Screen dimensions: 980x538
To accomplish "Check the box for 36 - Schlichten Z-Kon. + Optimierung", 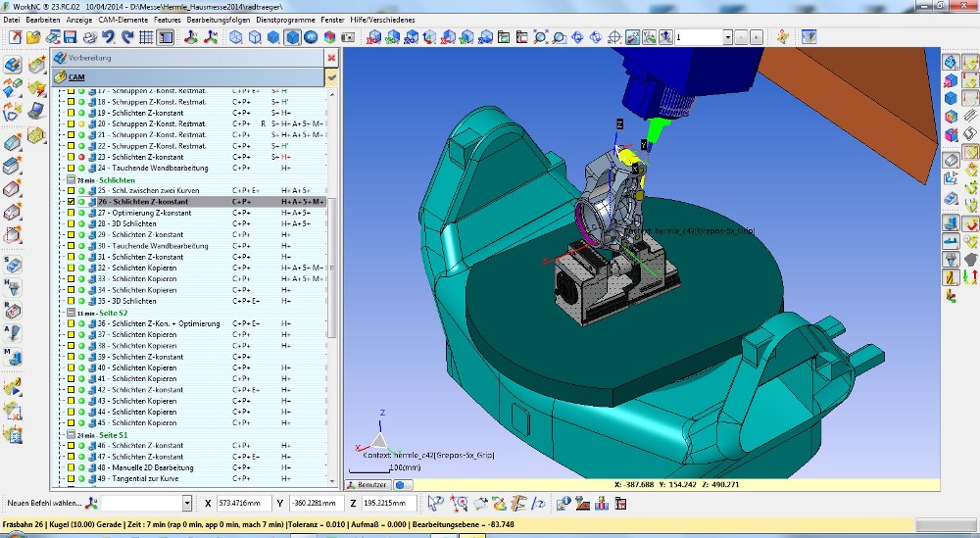I will click(x=72, y=323).
